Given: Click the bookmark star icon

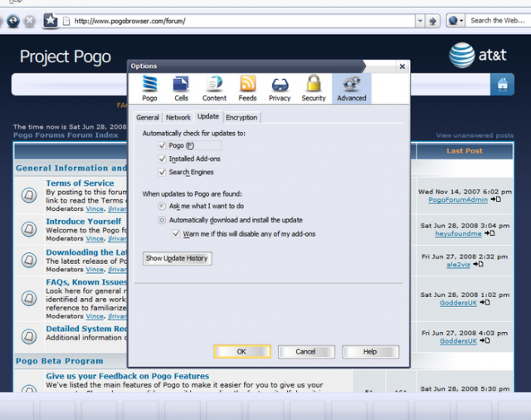Looking at the screenshot, I should [x=51, y=21].
